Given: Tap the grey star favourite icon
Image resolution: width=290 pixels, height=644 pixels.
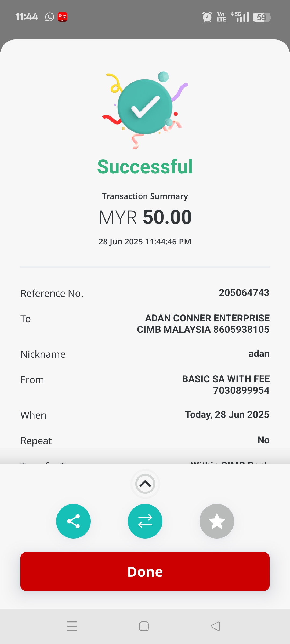Looking at the screenshot, I should pyautogui.click(x=217, y=521).
